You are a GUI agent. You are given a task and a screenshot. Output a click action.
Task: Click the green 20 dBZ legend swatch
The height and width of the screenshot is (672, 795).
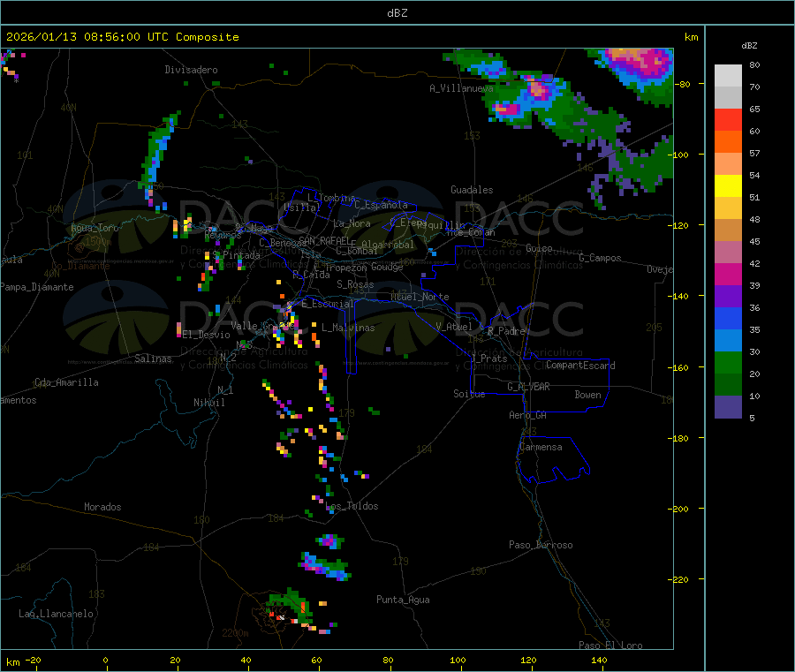point(728,362)
